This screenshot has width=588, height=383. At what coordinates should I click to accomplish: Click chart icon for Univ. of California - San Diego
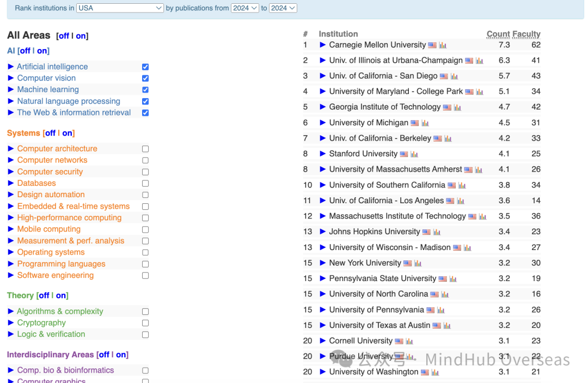(x=455, y=76)
